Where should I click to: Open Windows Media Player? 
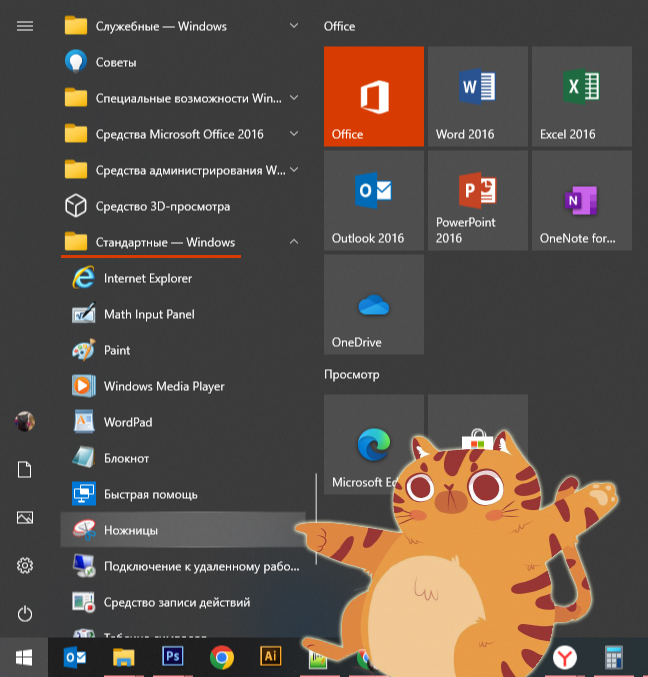tap(163, 386)
